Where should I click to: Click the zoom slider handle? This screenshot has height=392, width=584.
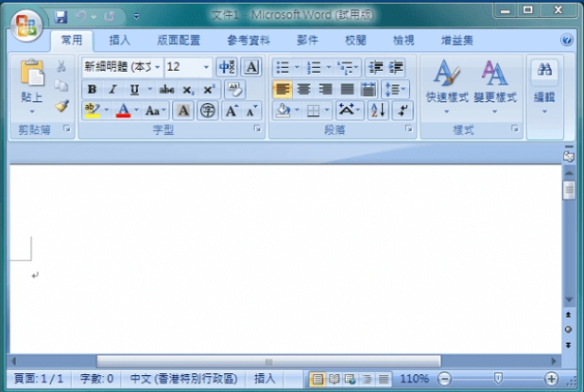click(498, 379)
